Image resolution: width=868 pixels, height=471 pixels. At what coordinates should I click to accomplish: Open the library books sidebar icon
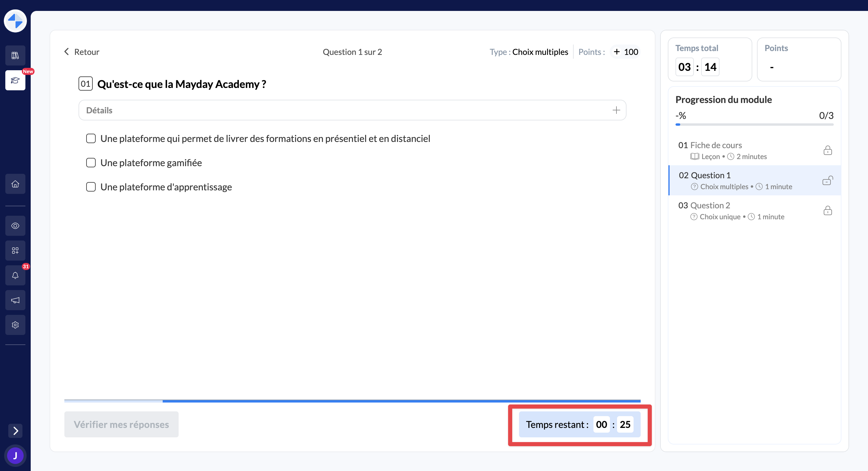(x=15, y=55)
